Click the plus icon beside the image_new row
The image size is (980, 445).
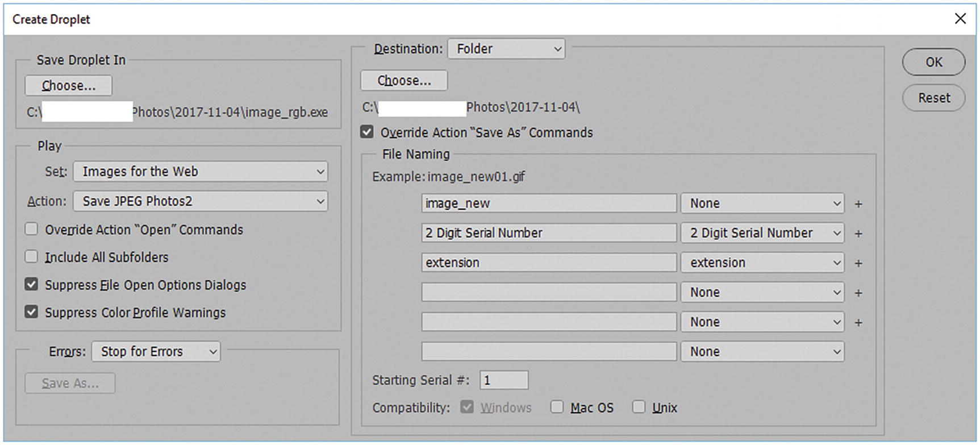click(858, 204)
